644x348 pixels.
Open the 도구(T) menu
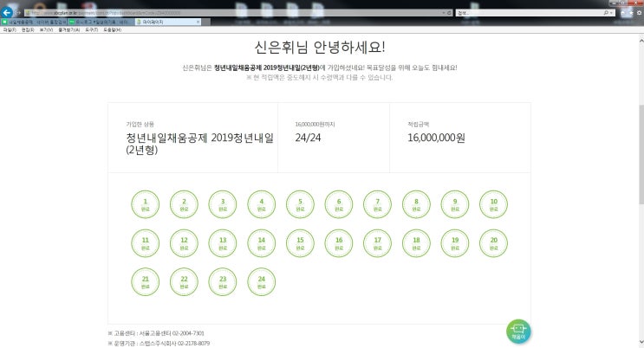(92, 30)
